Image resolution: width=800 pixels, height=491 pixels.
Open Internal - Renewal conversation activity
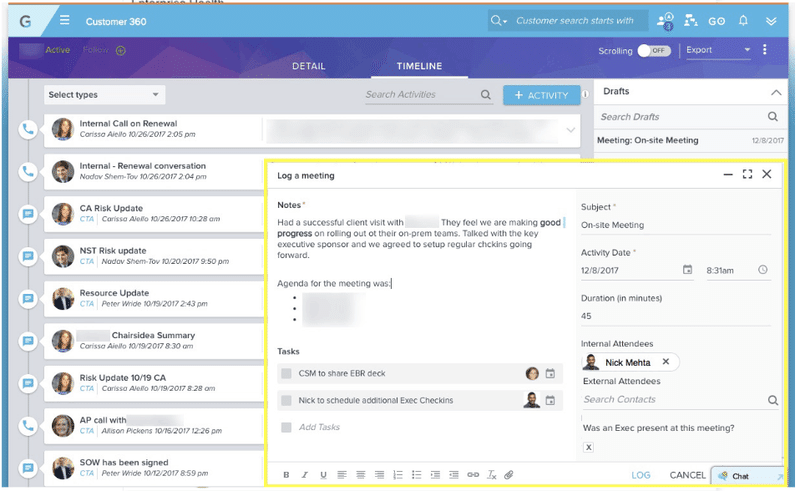pyautogui.click(x=142, y=166)
